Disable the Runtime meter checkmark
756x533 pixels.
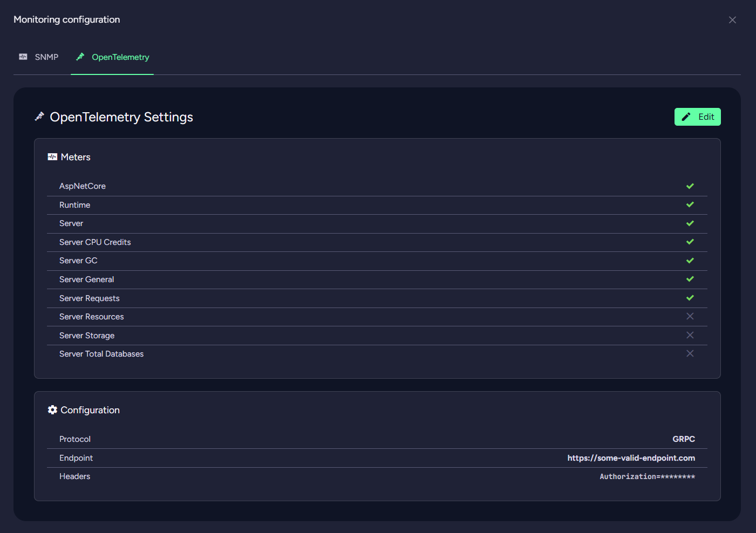click(690, 204)
